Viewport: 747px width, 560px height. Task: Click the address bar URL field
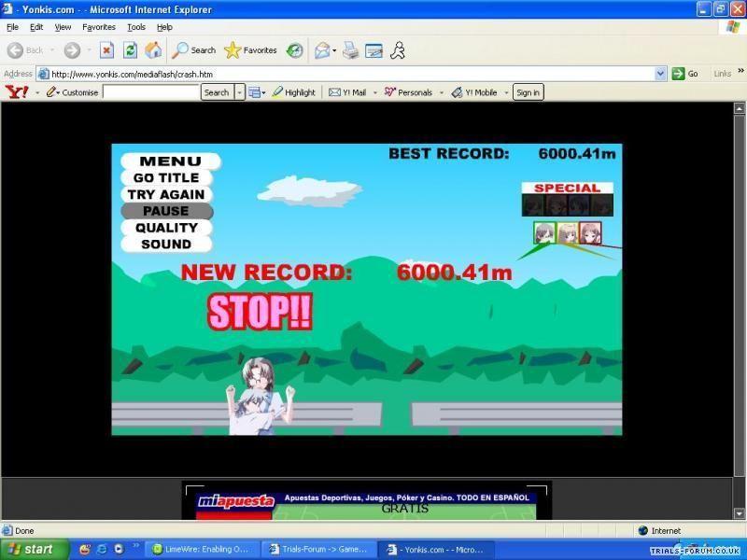click(x=353, y=74)
